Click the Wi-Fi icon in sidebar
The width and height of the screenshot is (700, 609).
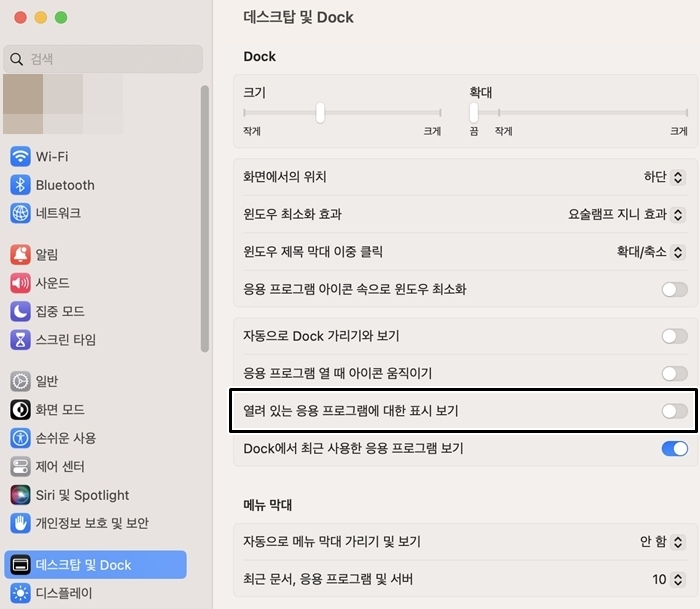point(20,157)
